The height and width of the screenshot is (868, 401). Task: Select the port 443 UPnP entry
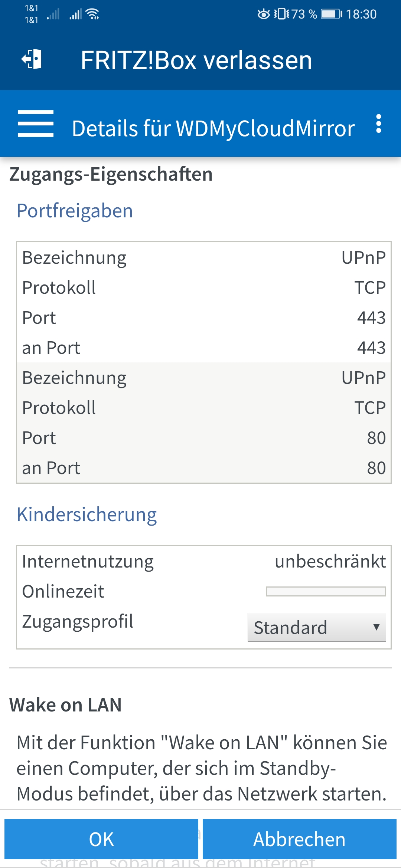pos(204,302)
